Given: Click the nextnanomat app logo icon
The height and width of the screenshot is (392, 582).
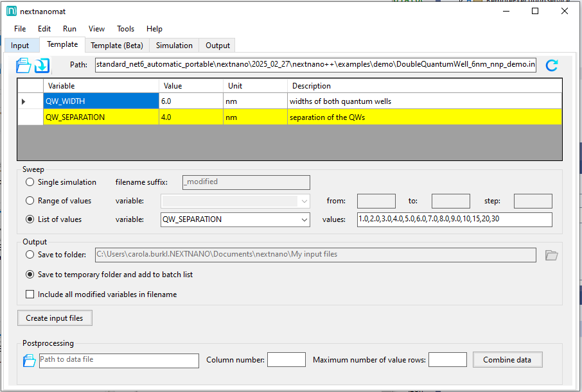Looking at the screenshot, I should 12,11.
